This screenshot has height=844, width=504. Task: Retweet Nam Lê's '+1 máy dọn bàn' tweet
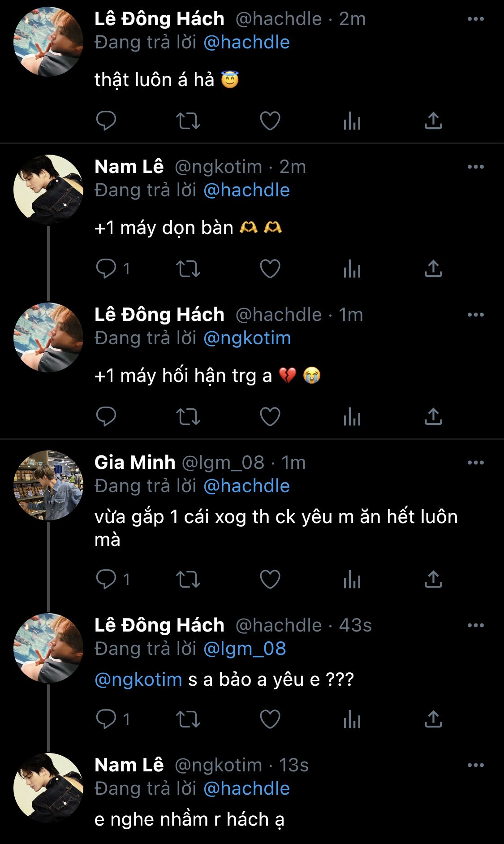tap(188, 269)
